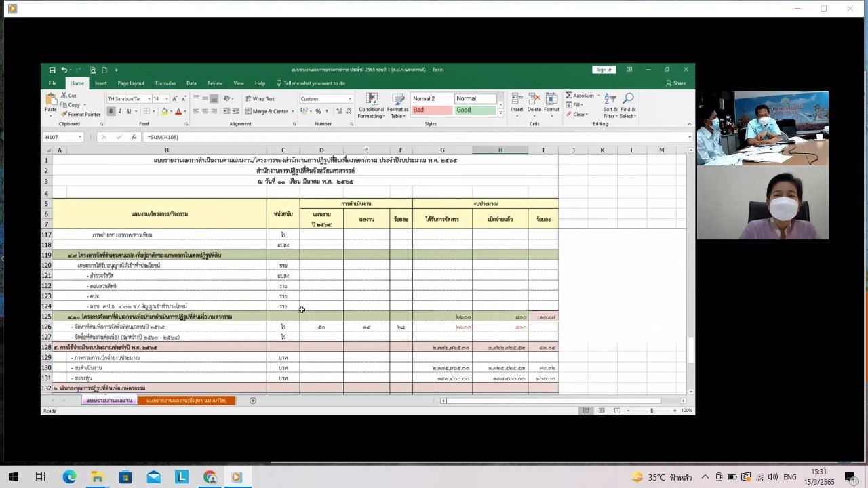
Task: Click the Share button
Action: tap(675, 83)
